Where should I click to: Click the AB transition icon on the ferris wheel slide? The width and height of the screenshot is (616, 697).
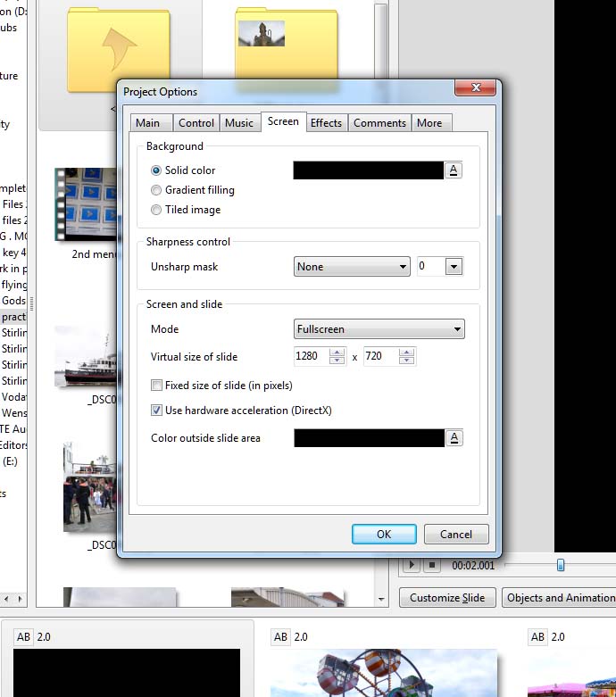point(280,636)
